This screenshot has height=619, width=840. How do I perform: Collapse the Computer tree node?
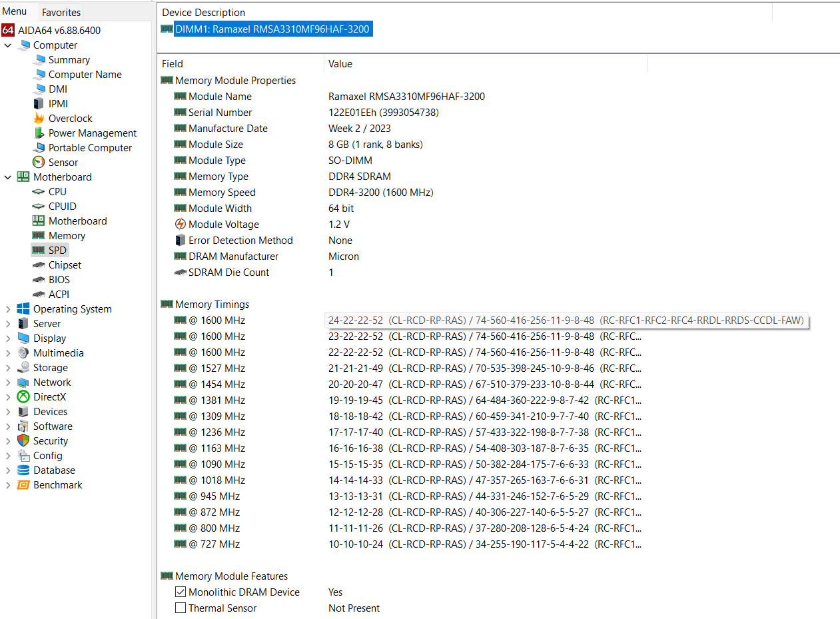pyautogui.click(x=8, y=45)
